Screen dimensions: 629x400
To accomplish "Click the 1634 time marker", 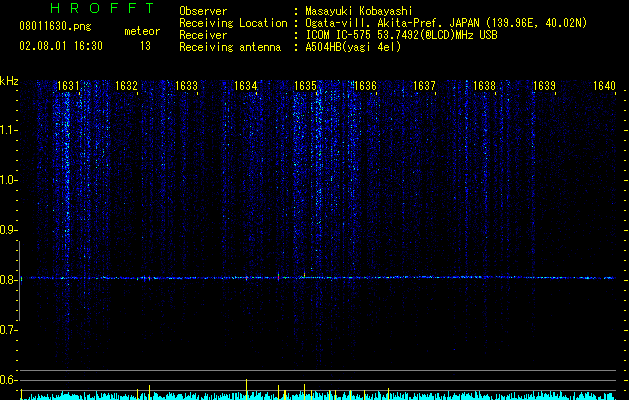I will (x=246, y=86).
